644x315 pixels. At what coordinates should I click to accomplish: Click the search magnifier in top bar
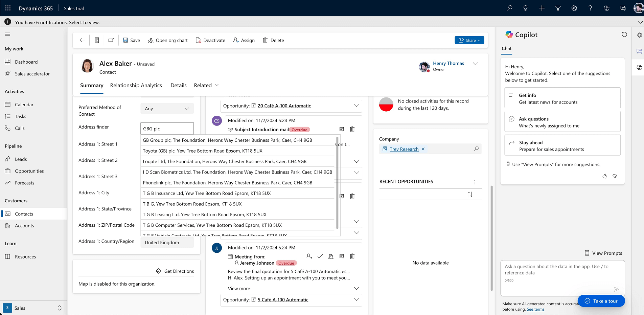[509, 8]
